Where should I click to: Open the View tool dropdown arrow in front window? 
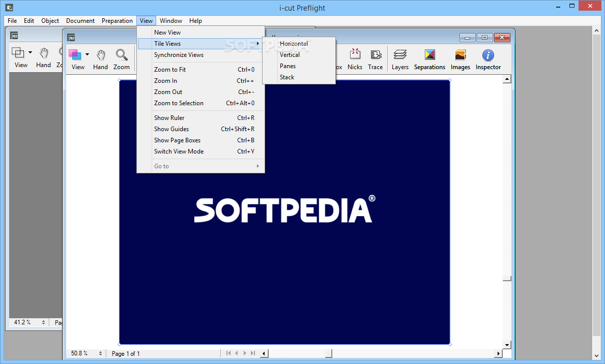click(87, 54)
